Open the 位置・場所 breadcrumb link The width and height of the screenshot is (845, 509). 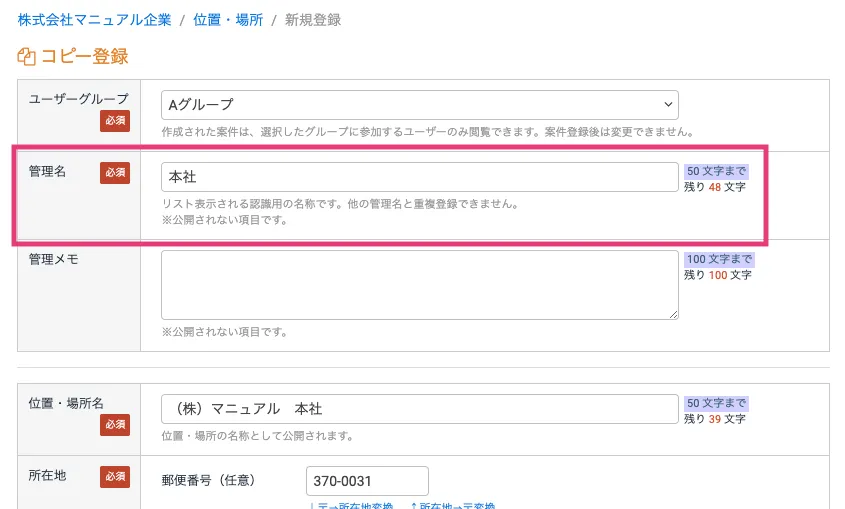coord(228,20)
